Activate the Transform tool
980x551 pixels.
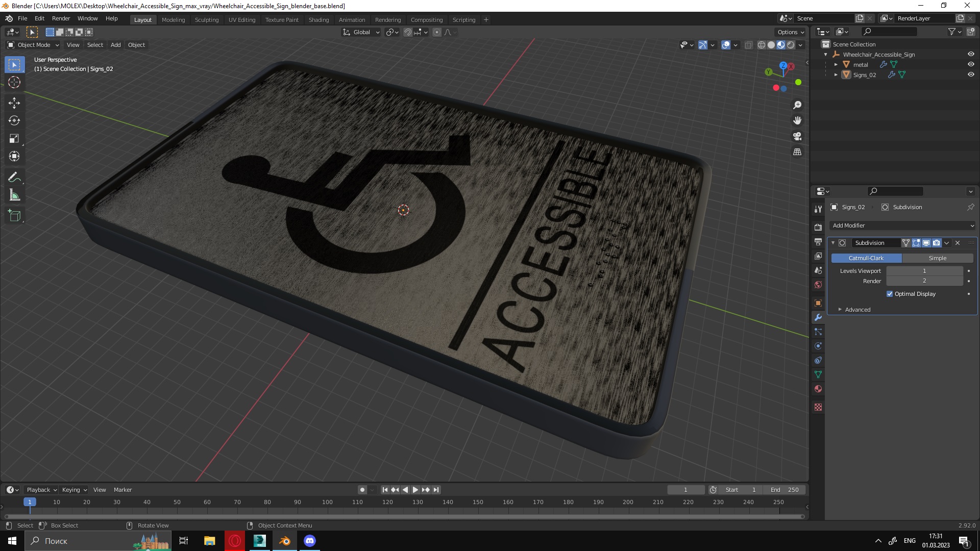[x=14, y=157]
